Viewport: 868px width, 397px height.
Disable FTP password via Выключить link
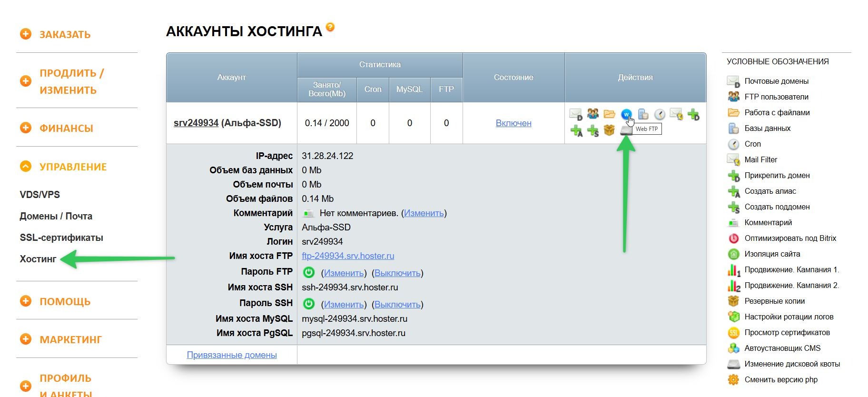(397, 273)
